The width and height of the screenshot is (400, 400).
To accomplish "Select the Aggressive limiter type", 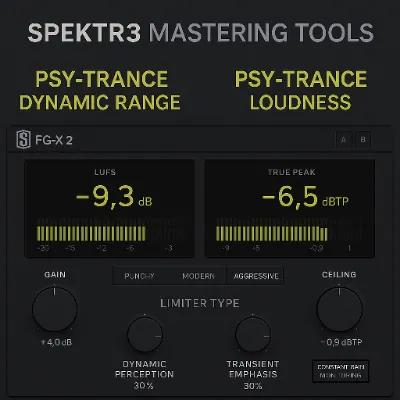I will [256, 276].
